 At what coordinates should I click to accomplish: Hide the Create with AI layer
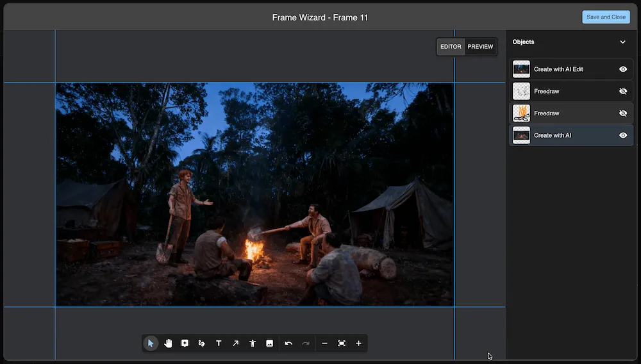(x=623, y=136)
